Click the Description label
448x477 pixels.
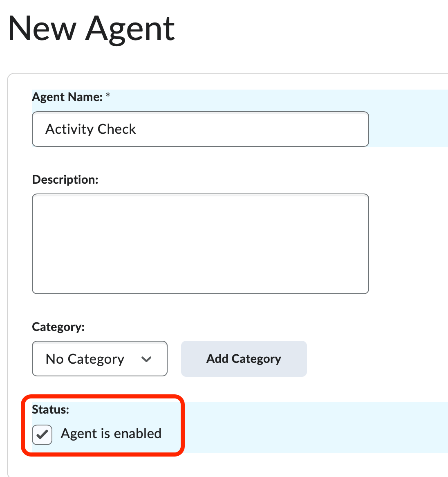pyautogui.click(x=65, y=179)
